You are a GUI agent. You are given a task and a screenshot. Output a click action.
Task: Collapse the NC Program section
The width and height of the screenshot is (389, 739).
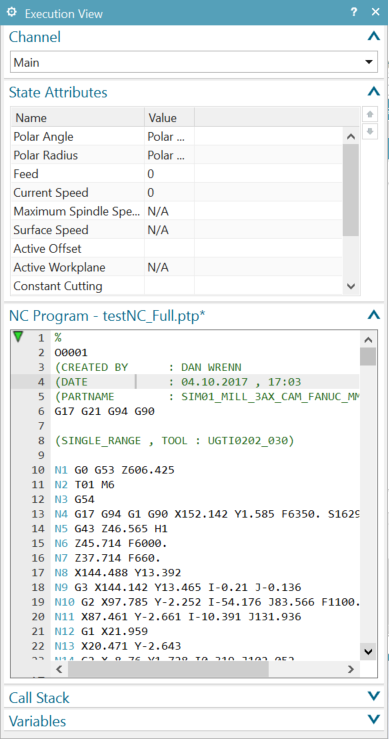373,315
